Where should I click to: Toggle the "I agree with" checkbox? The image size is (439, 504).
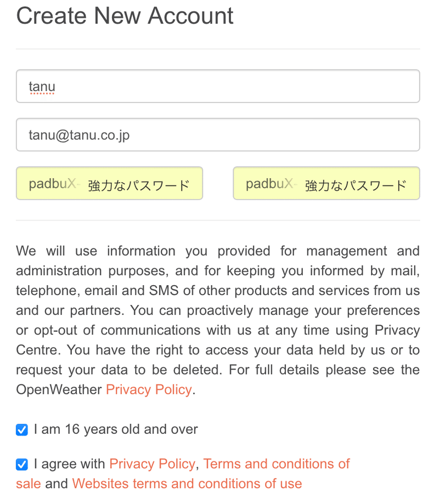tap(22, 464)
